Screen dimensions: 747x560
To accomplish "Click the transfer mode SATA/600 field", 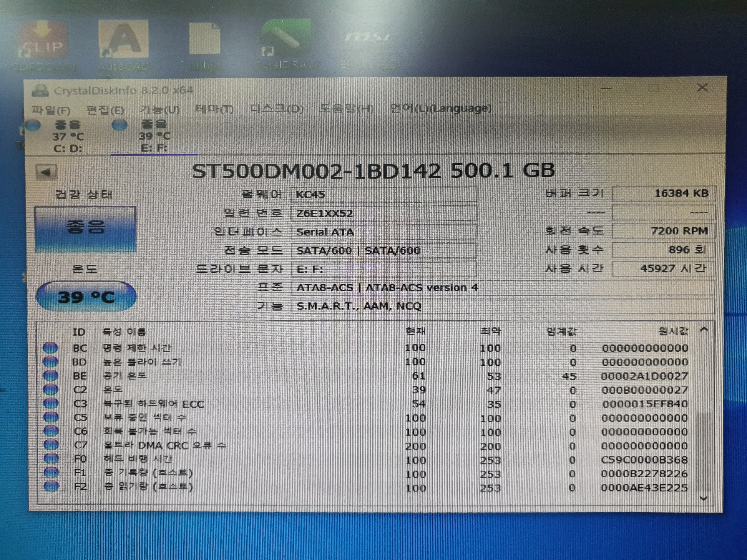I will pyautogui.click(x=384, y=251).
